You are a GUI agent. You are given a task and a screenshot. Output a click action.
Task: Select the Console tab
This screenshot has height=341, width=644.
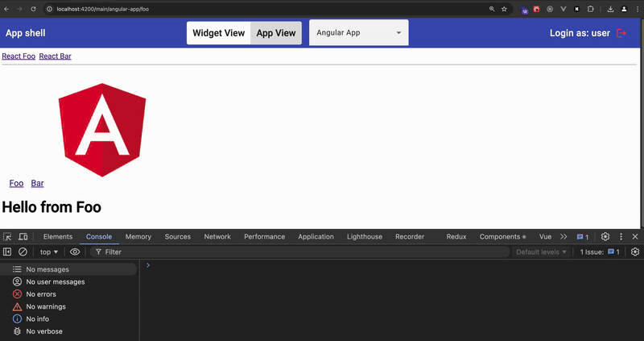point(98,236)
